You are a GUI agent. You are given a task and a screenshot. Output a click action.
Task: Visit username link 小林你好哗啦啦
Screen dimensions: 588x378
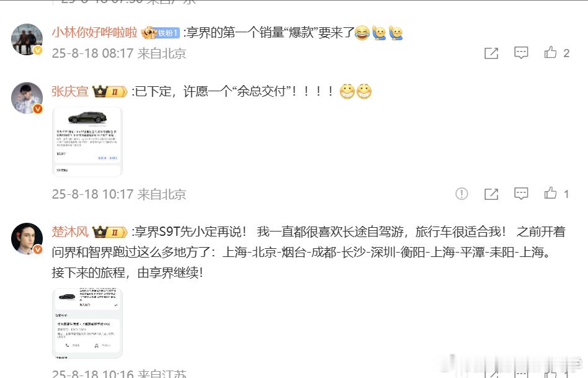coord(94,33)
